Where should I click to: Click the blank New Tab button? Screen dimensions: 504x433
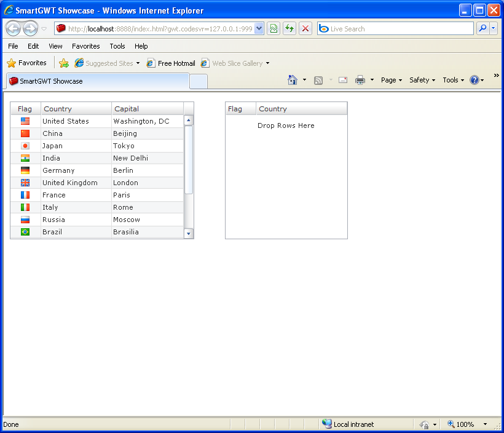coord(199,81)
